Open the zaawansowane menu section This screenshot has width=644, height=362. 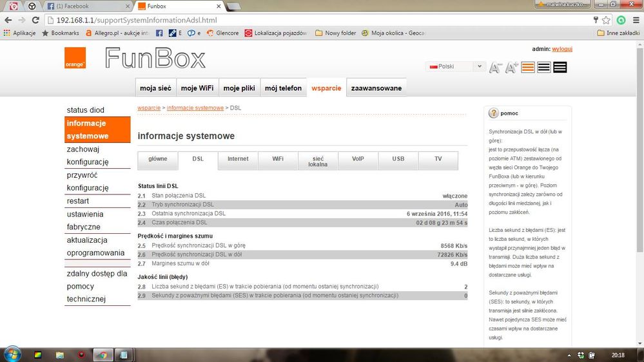tap(376, 88)
